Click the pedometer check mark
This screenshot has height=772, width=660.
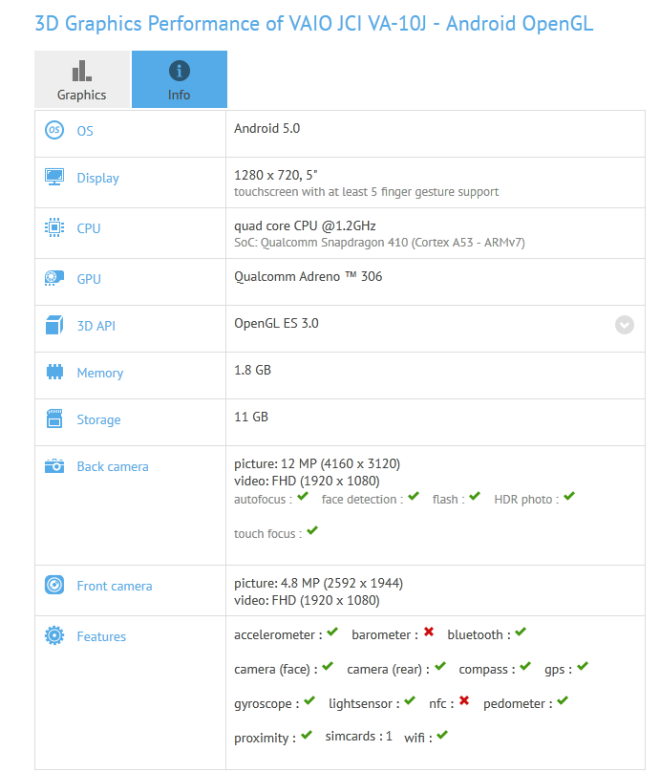point(563,701)
